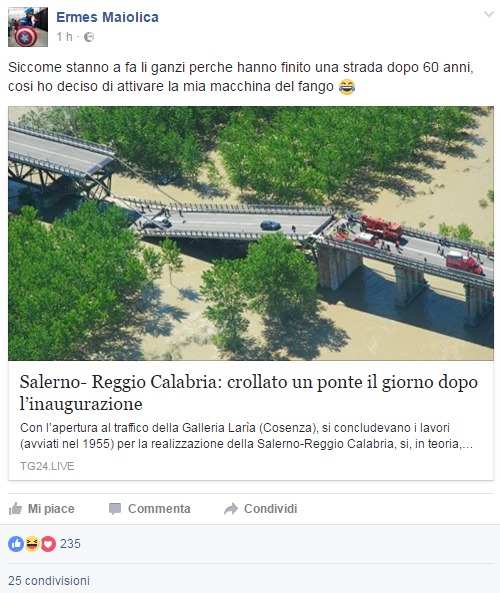Click the red heart reaction icon
Image resolution: width=500 pixels, height=593 pixels.
48,544
